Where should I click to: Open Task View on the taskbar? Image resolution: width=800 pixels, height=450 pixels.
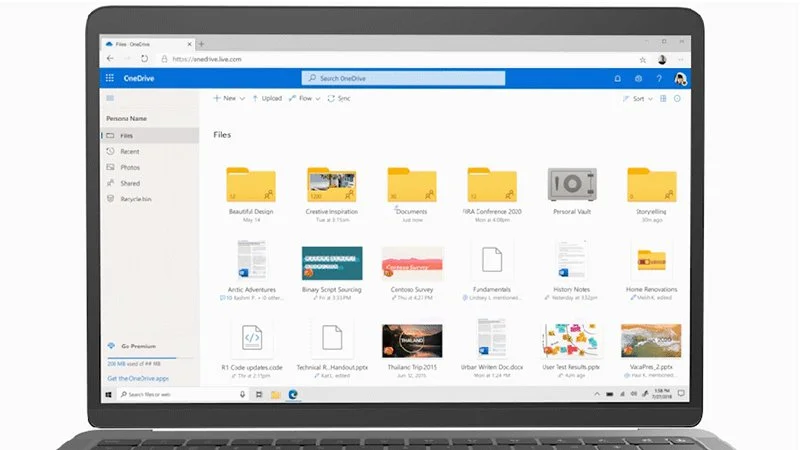(x=259, y=394)
